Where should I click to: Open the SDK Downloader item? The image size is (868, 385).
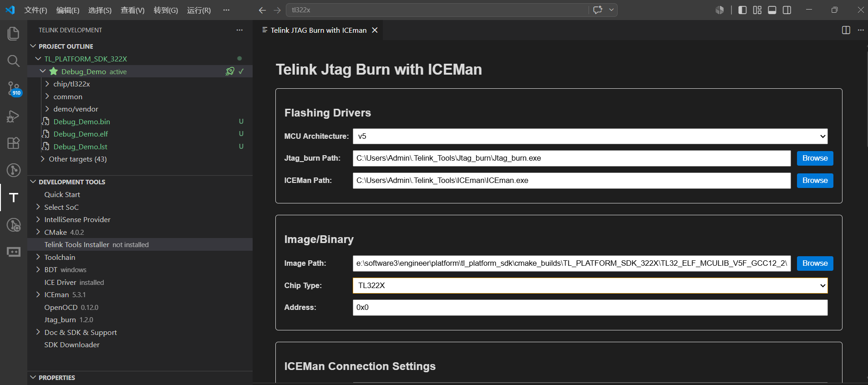[72, 345]
